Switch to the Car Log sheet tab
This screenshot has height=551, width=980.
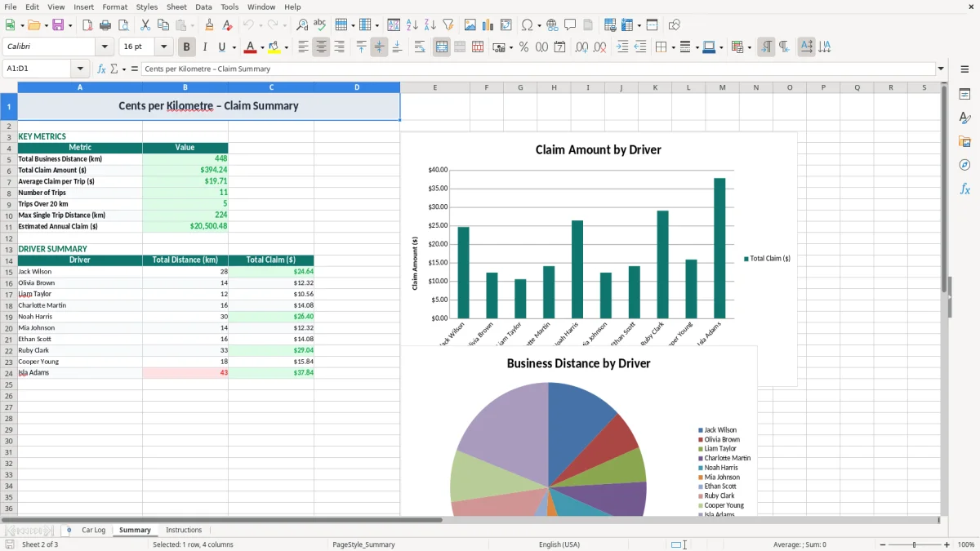pyautogui.click(x=93, y=530)
